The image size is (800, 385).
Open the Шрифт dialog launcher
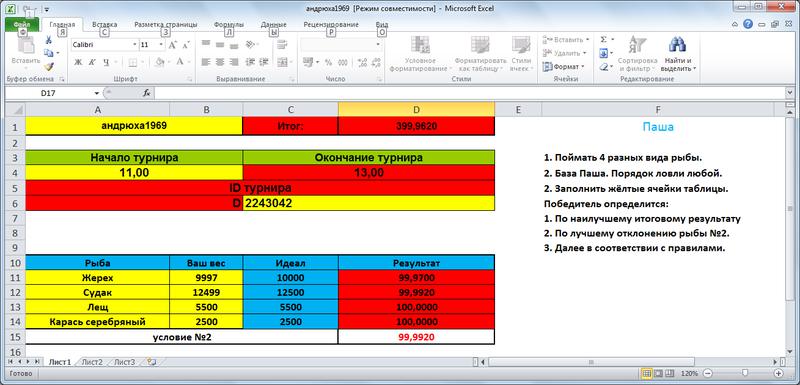coord(190,80)
